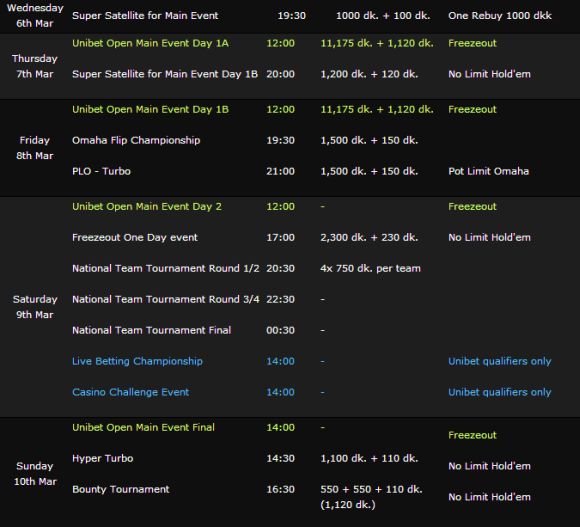Select Bounty Tournament event
Image resolution: width=580 pixels, height=527 pixels.
tap(121, 489)
